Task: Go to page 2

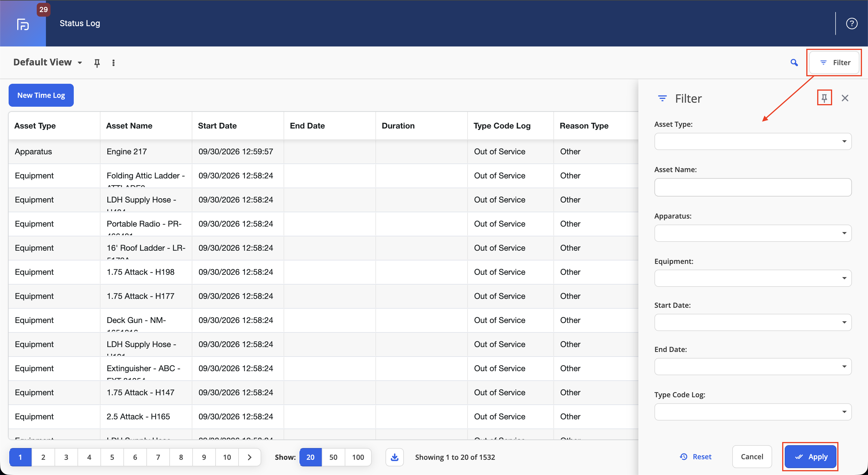Action: tap(43, 457)
